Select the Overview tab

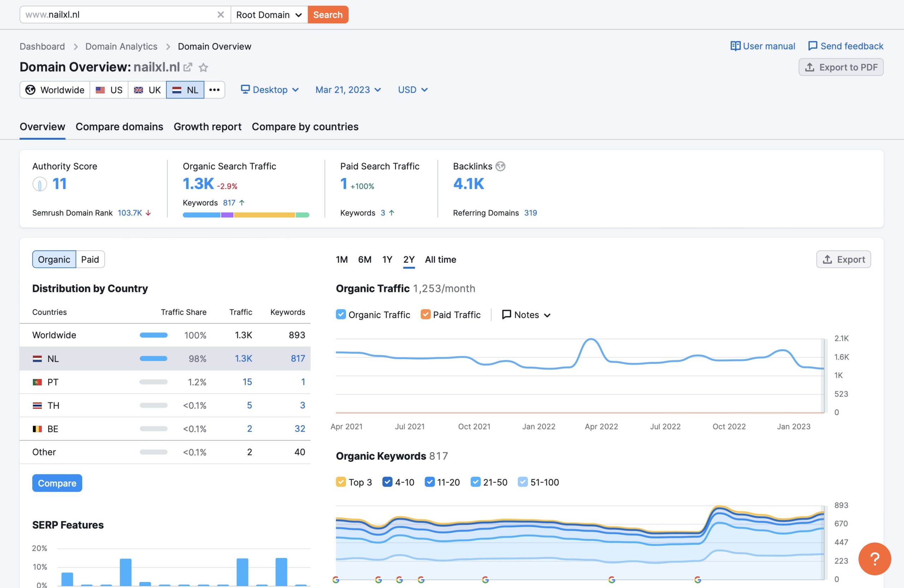[x=42, y=126]
